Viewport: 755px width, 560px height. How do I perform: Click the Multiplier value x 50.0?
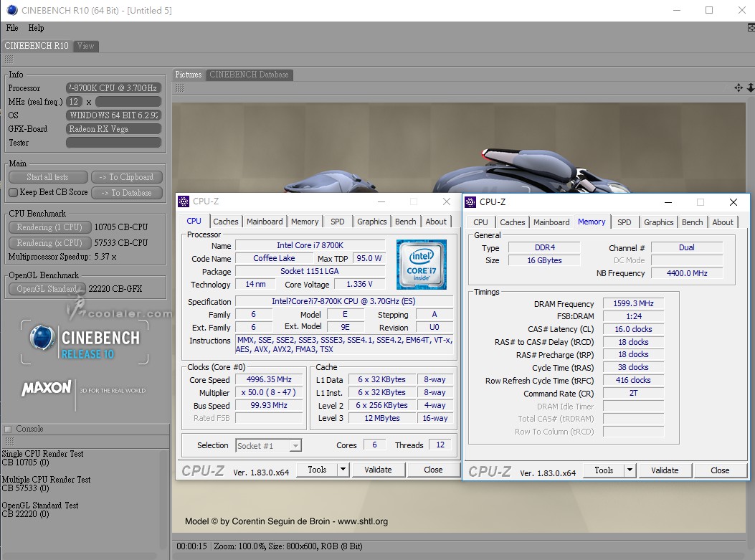[269, 392]
